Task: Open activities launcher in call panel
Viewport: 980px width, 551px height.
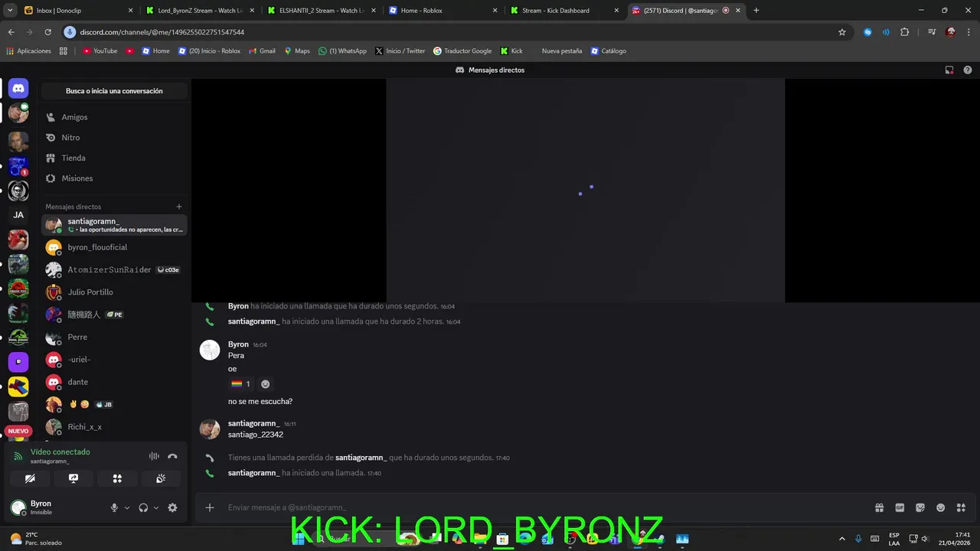Action: 117,478
